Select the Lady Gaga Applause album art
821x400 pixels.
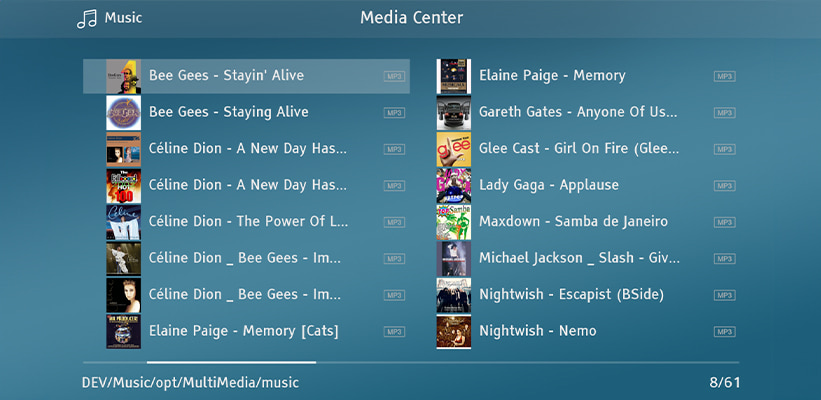point(453,185)
